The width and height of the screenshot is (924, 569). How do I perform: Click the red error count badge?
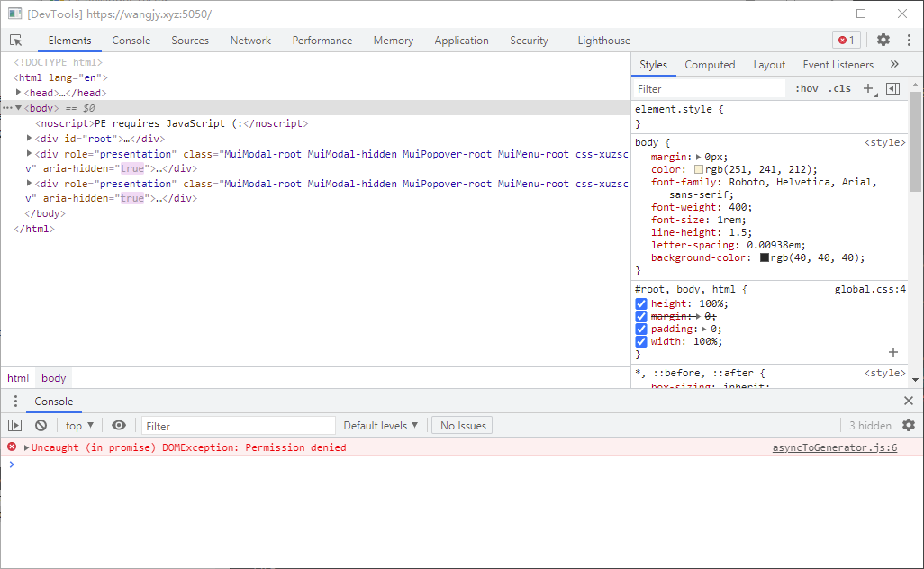(x=847, y=40)
